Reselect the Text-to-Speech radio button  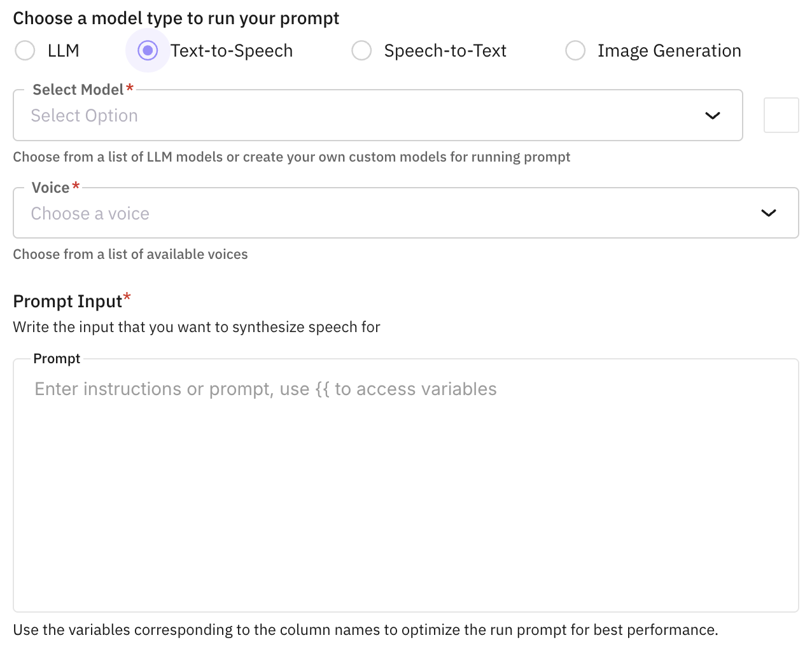(148, 50)
